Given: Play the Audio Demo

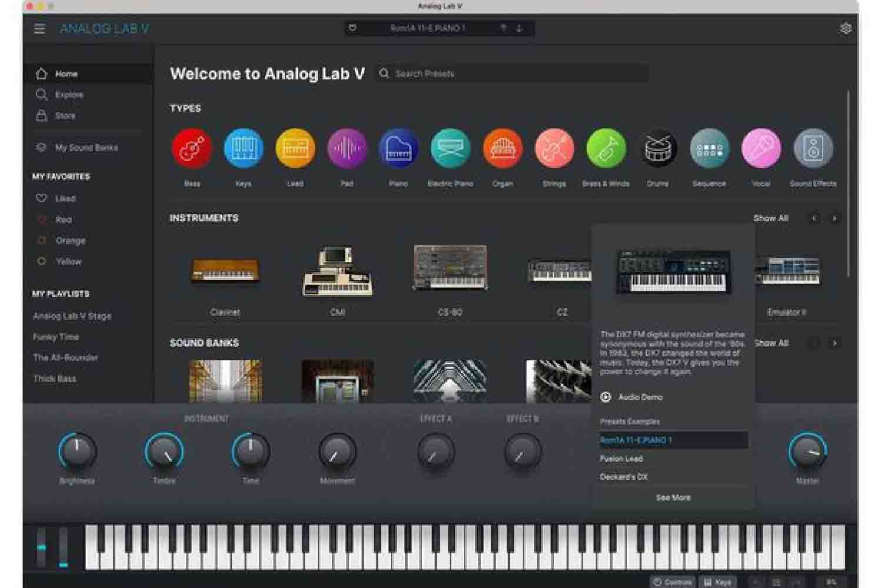Looking at the screenshot, I should 632,397.
